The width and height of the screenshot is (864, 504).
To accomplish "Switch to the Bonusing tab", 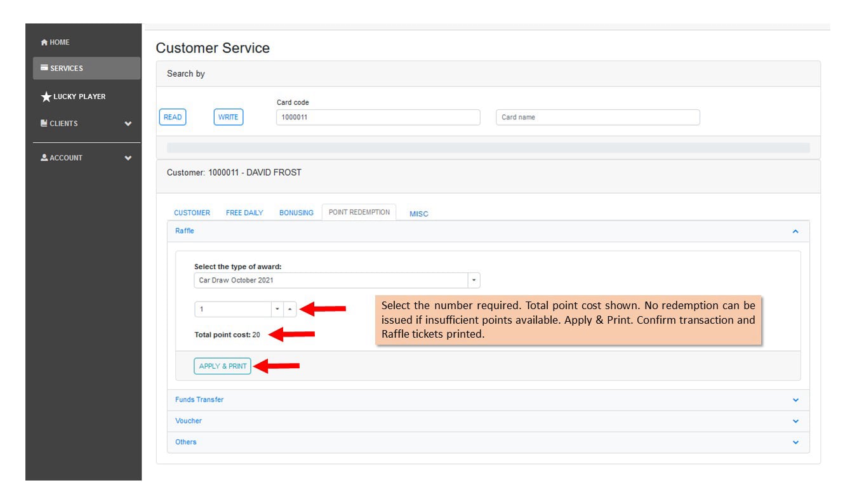I will tap(296, 213).
